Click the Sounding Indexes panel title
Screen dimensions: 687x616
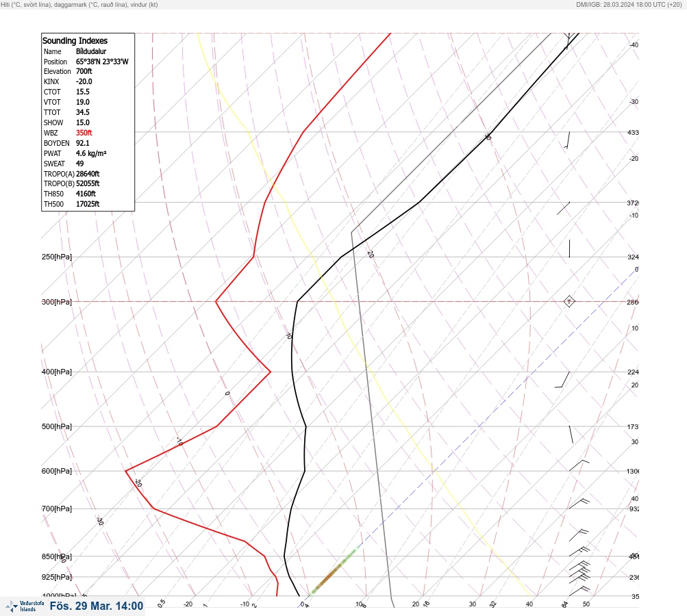(x=75, y=40)
